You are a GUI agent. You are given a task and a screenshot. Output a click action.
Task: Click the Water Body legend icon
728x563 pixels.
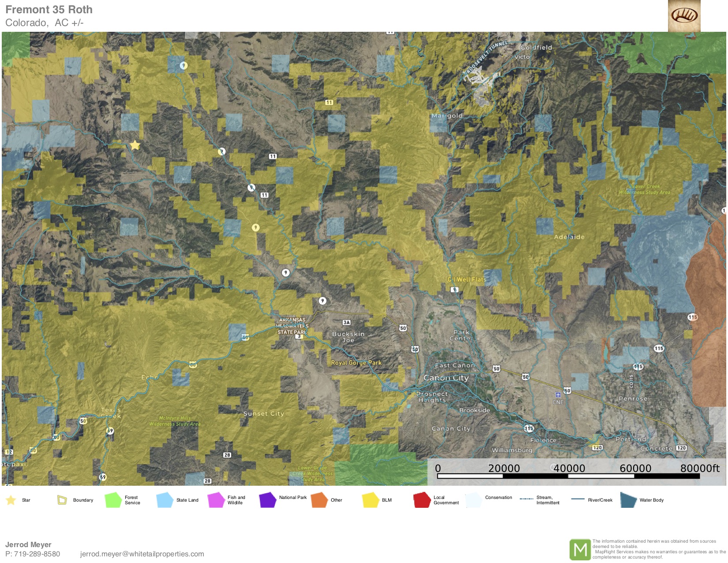click(x=628, y=500)
